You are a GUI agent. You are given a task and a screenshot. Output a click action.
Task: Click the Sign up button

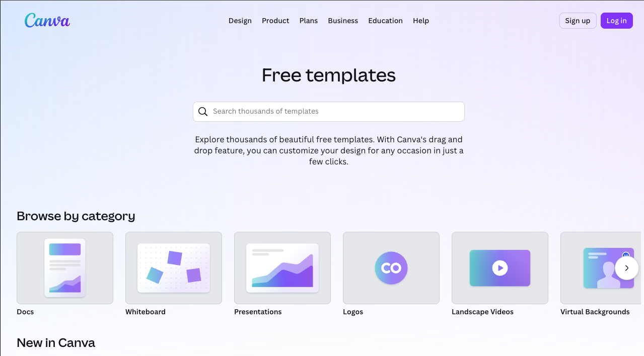pyautogui.click(x=578, y=21)
